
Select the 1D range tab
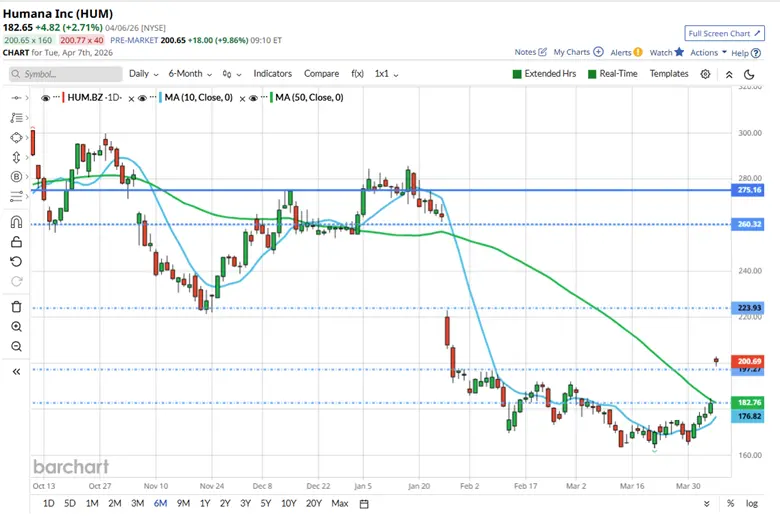pyautogui.click(x=49, y=504)
